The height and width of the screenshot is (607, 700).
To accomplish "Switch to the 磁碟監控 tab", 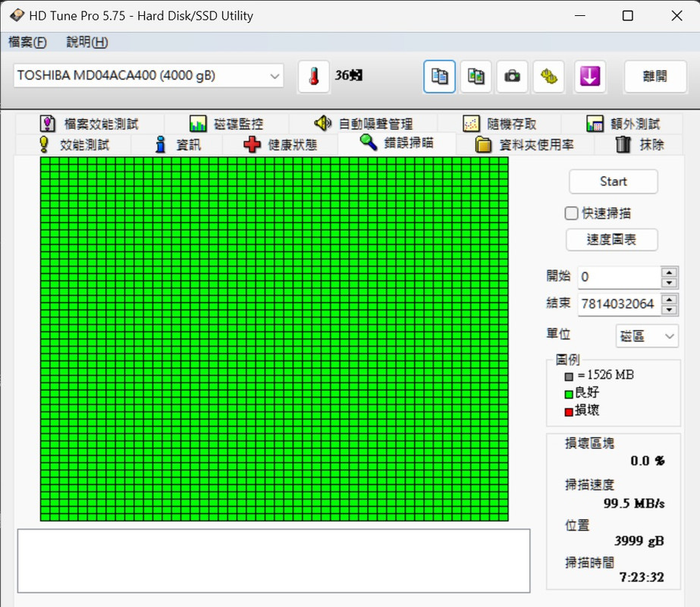I will point(226,123).
